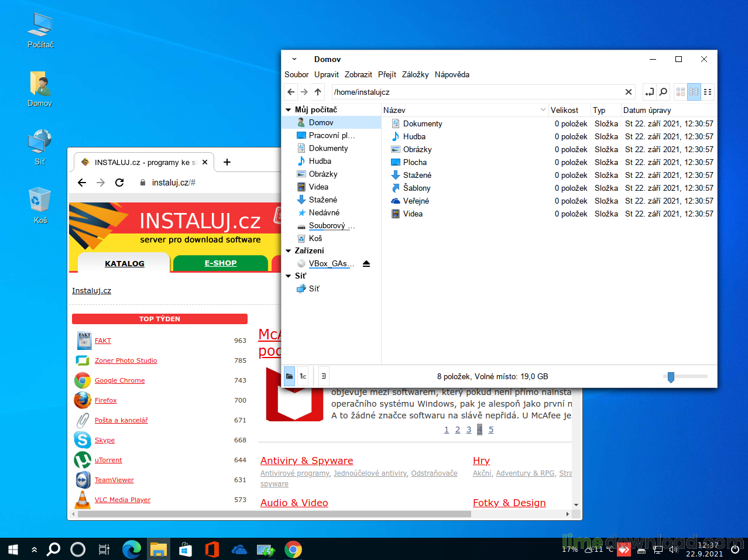Open the Zoner Photo Studio link
Viewport: 748px width, 560px height.
(126, 360)
